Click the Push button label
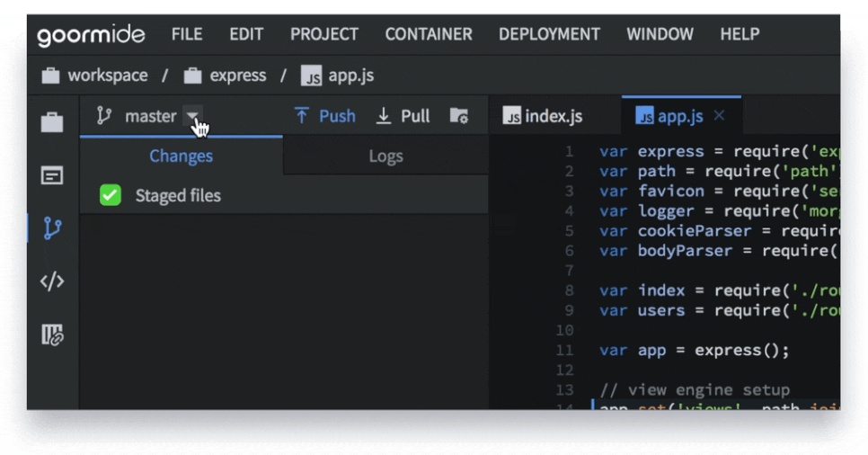This screenshot has width=868, height=455. (337, 116)
